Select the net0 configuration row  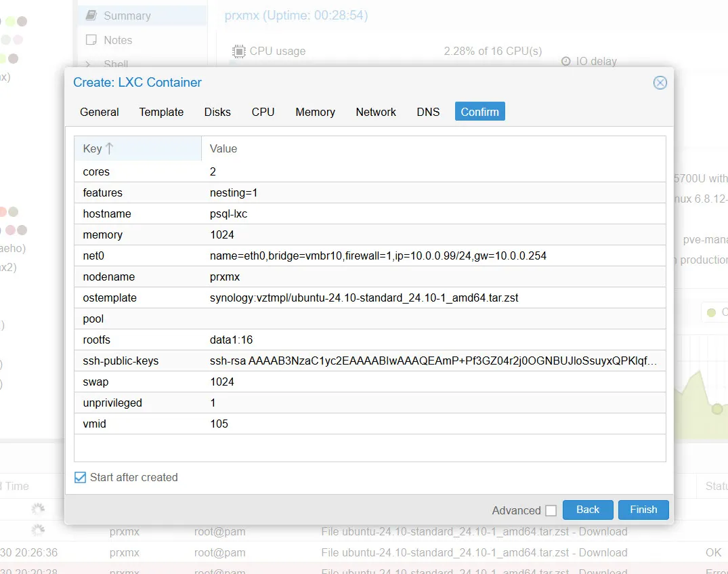pos(369,255)
